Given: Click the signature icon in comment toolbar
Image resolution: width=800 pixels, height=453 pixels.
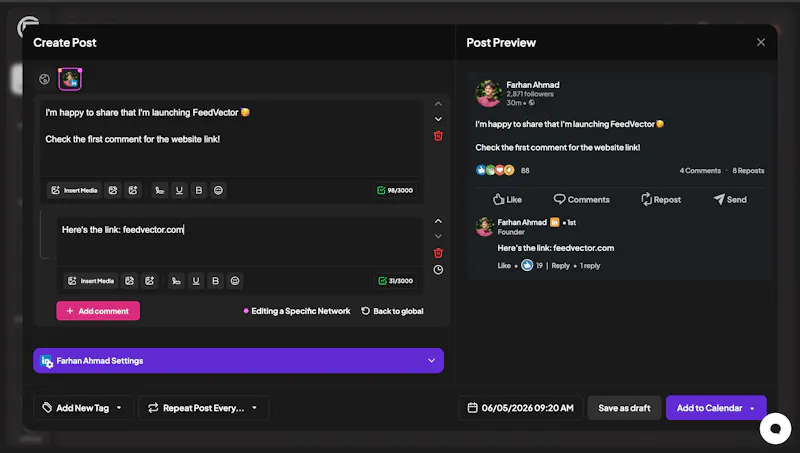Looking at the screenshot, I should coord(176,281).
